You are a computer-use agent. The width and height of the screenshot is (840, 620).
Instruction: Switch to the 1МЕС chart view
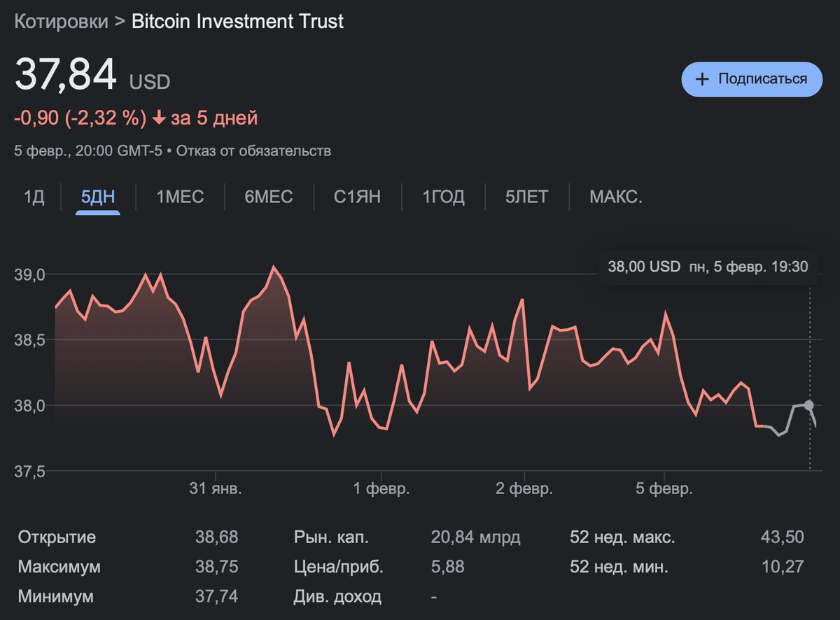[180, 197]
